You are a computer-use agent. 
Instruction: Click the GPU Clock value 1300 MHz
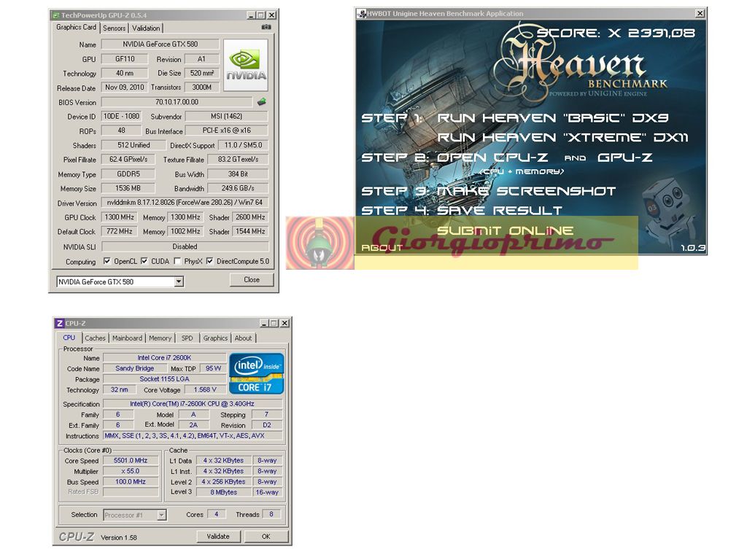click(x=119, y=217)
